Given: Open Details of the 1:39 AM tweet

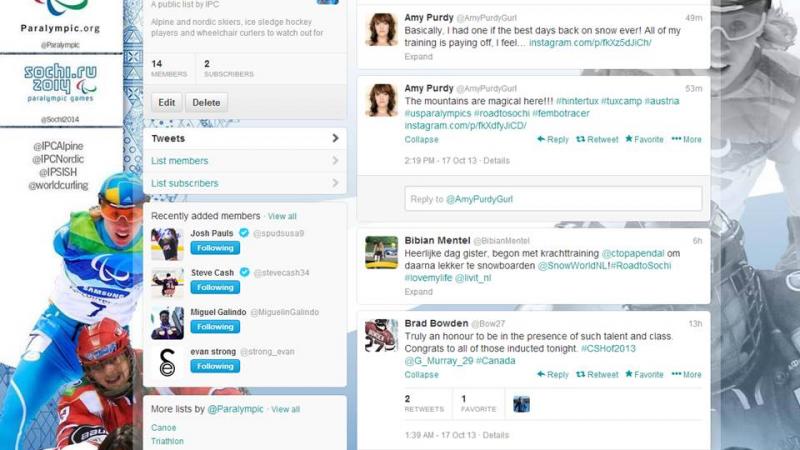Looking at the screenshot, I should coord(495,435).
